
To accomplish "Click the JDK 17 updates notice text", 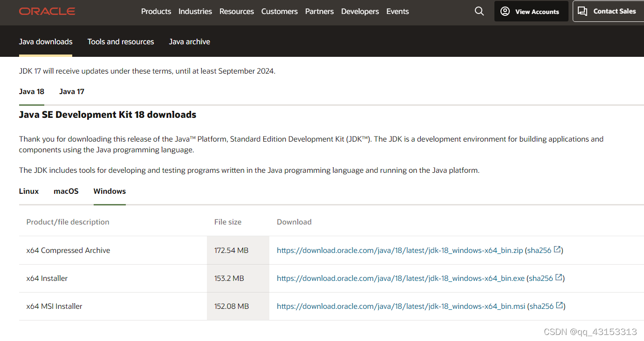I will [147, 71].
